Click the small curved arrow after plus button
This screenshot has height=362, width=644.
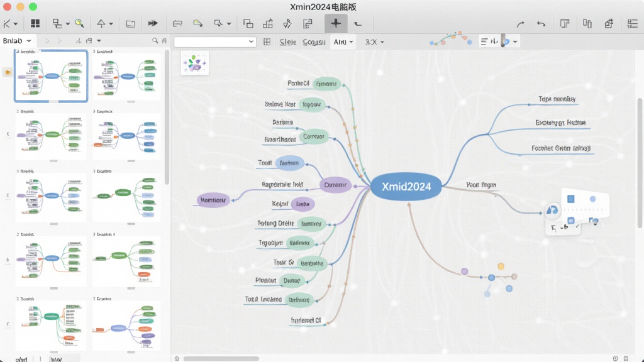[358, 25]
